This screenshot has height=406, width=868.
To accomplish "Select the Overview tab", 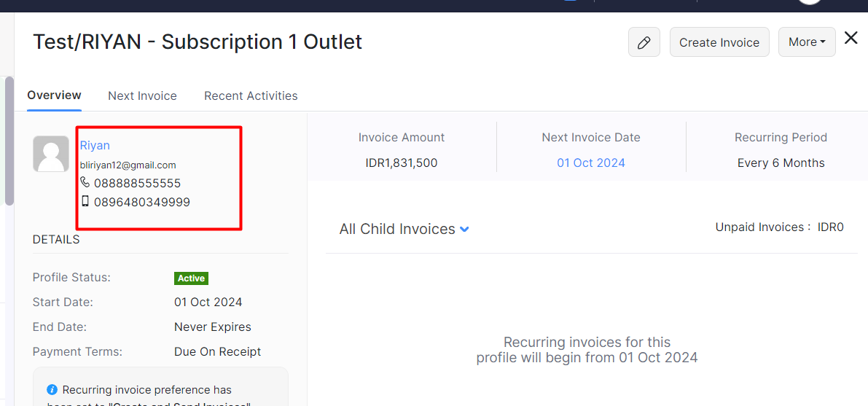I will [54, 95].
